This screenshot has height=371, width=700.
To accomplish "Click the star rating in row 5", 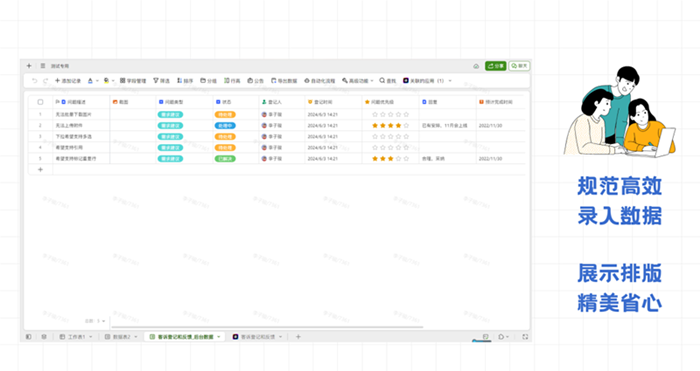I will [x=391, y=159].
